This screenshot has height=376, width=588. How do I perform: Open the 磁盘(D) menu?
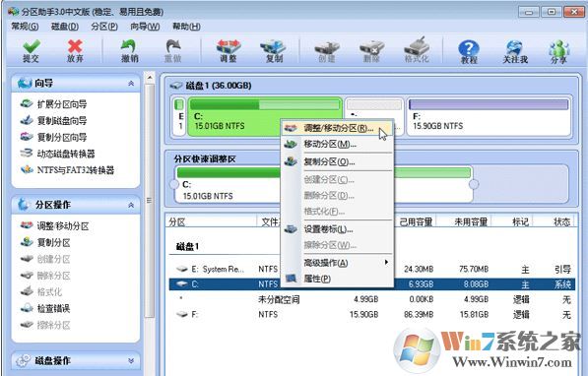coord(65,27)
